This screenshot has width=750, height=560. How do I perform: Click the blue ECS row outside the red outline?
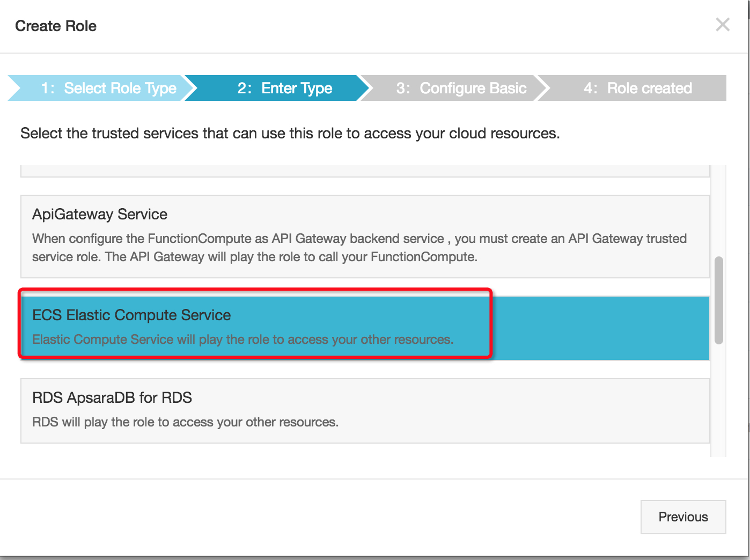(601, 328)
